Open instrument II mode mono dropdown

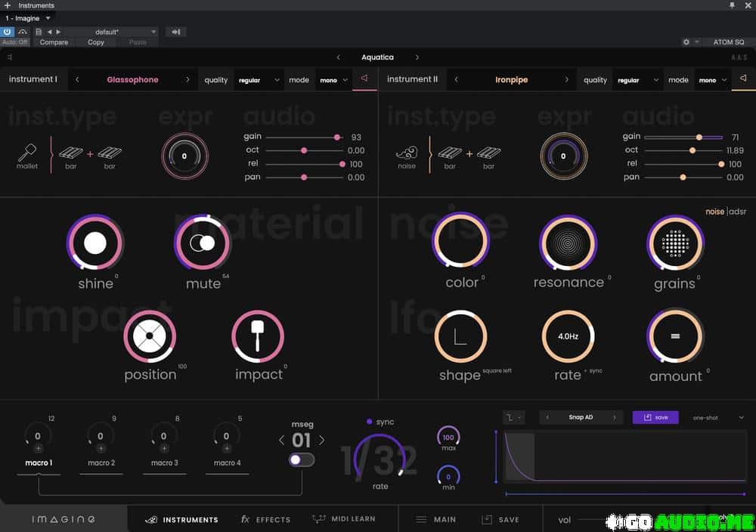(712, 79)
